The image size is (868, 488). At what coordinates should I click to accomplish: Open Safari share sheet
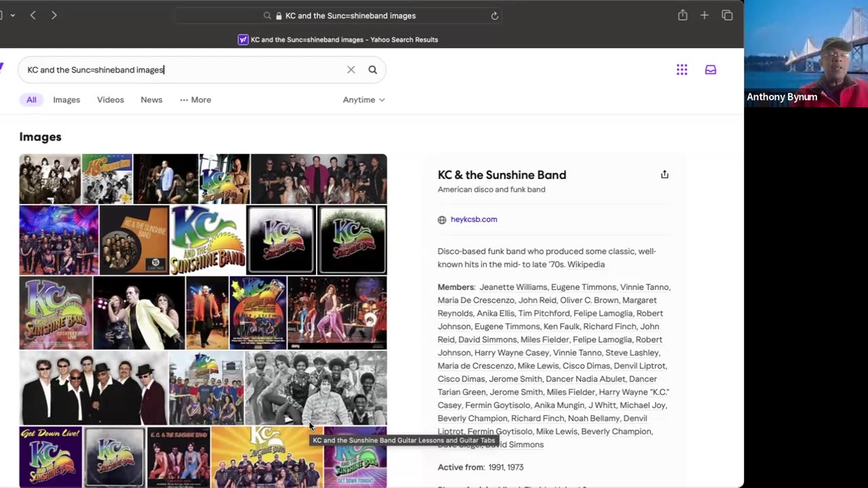(682, 16)
